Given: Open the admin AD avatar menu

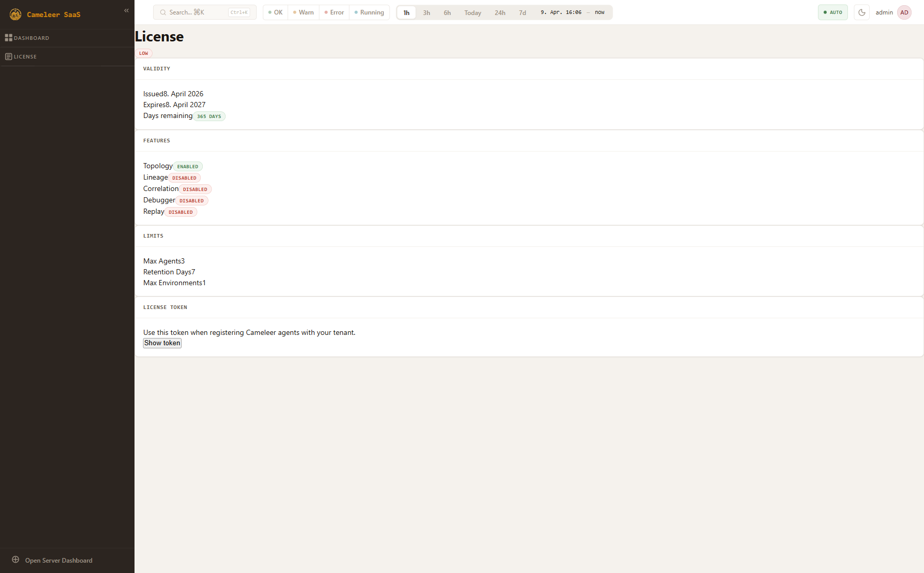Looking at the screenshot, I should 904,12.
